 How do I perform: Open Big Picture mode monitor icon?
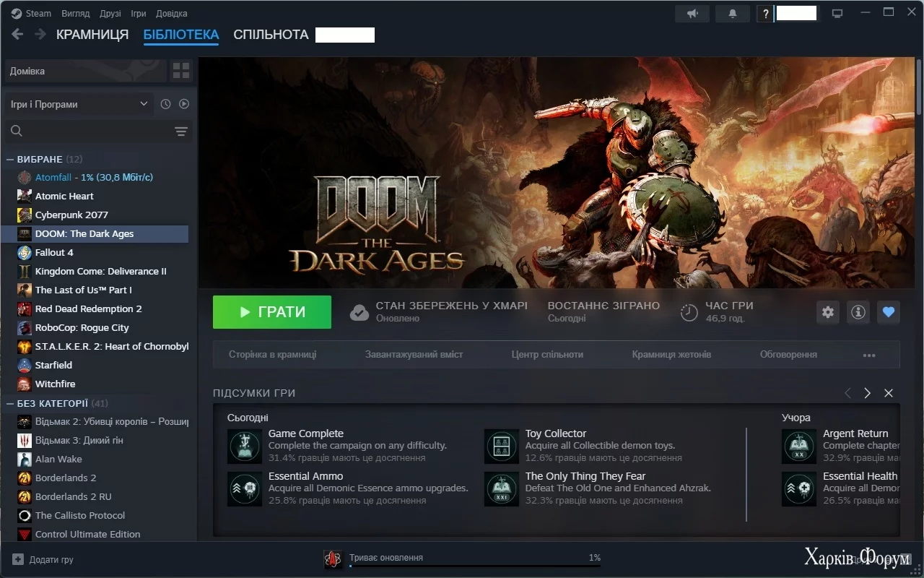pyautogui.click(x=837, y=14)
